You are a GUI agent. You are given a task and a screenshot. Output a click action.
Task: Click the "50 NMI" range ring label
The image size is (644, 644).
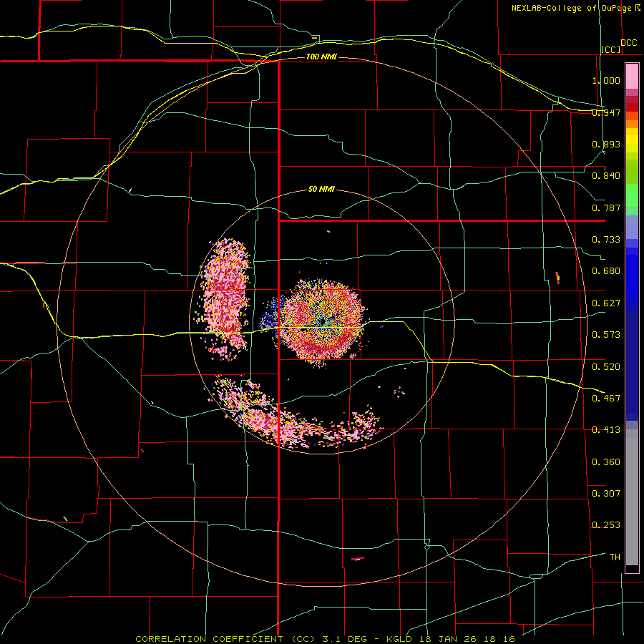coord(321,189)
